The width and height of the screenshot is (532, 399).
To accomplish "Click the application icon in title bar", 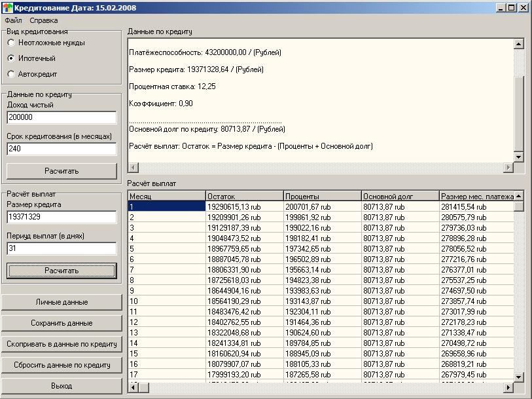I will [8, 8].
